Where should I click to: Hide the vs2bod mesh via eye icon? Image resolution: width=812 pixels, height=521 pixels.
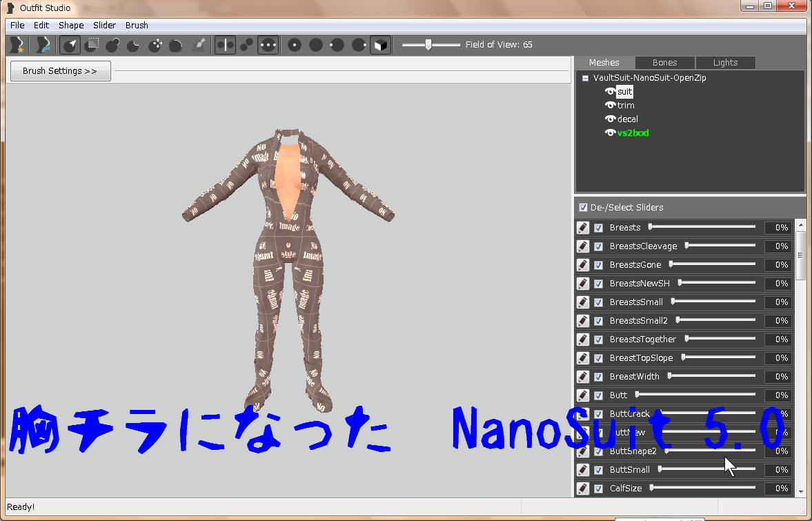(x=610, y=133)
